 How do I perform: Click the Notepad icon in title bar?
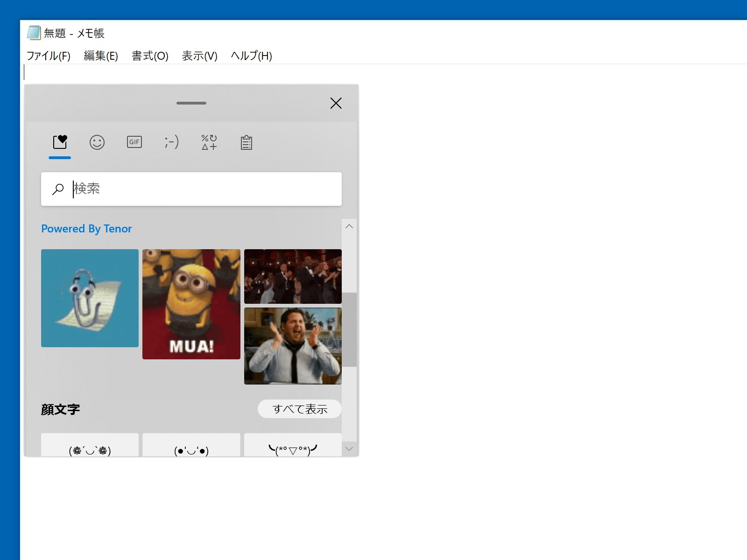34,33
